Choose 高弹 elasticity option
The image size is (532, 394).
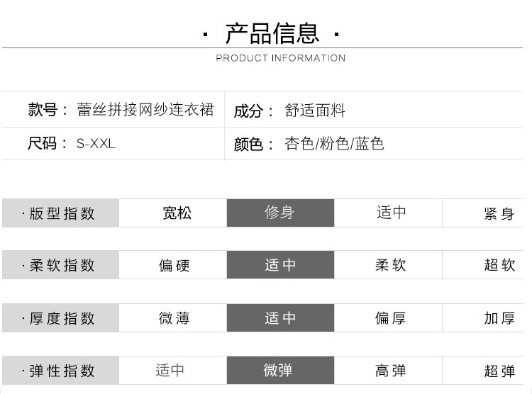click(x=391, y=370)
